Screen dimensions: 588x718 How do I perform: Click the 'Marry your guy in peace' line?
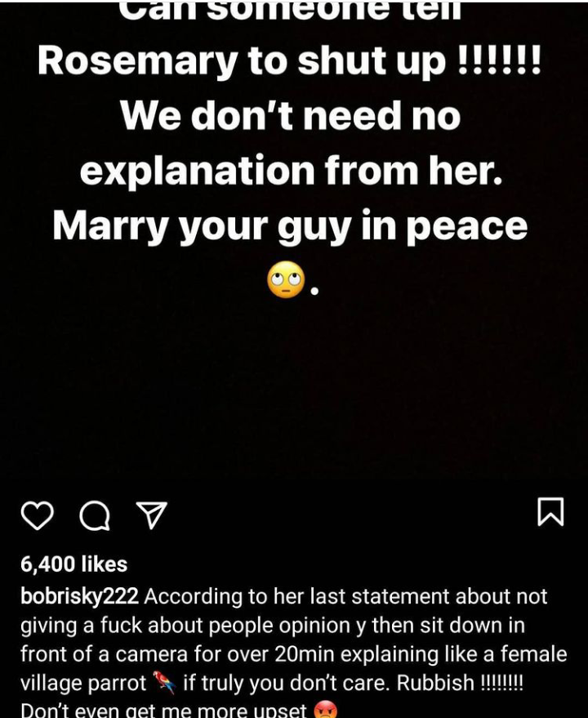291,226
